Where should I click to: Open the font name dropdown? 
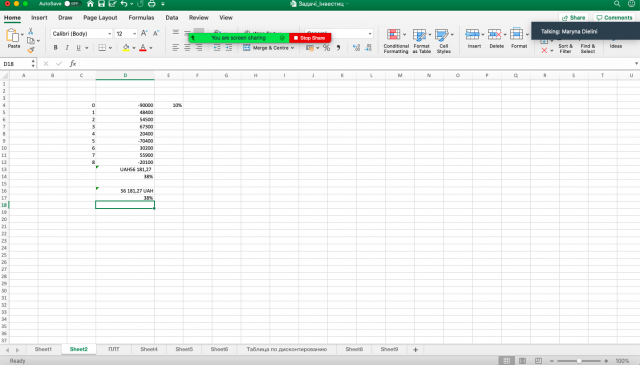coord(109,34)
